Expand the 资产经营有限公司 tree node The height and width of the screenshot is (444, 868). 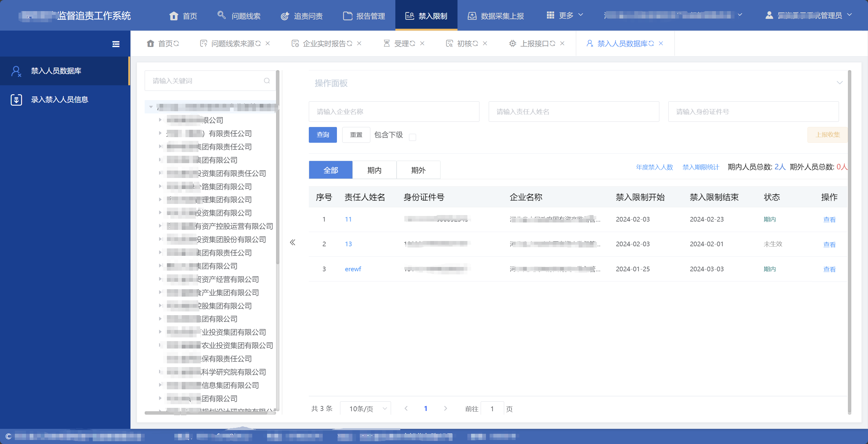click(x=160, y=279)
